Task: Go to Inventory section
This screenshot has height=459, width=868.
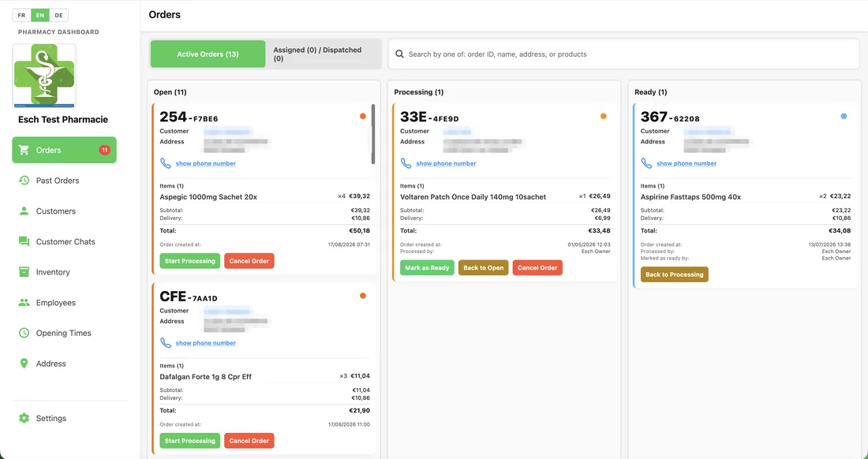Action: (64, 272)
